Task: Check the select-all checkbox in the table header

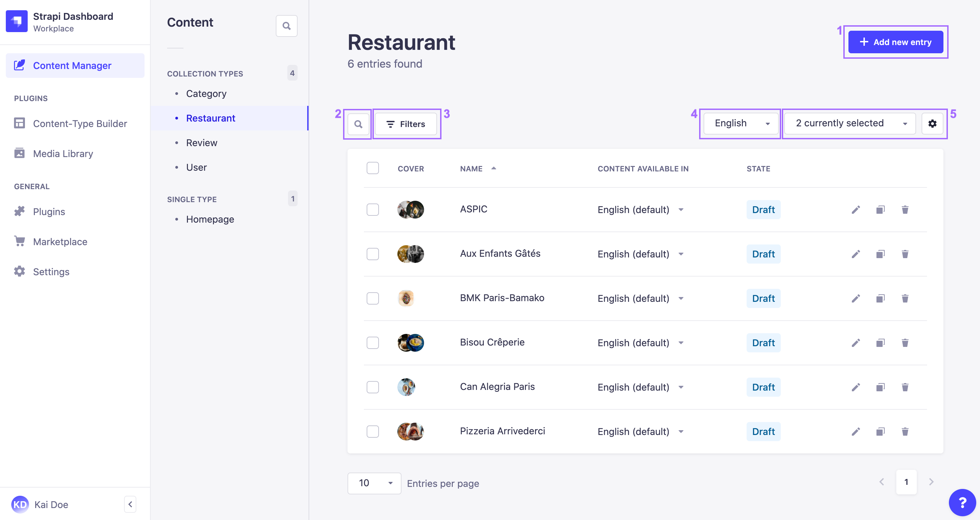Action: tap(373, 168)
